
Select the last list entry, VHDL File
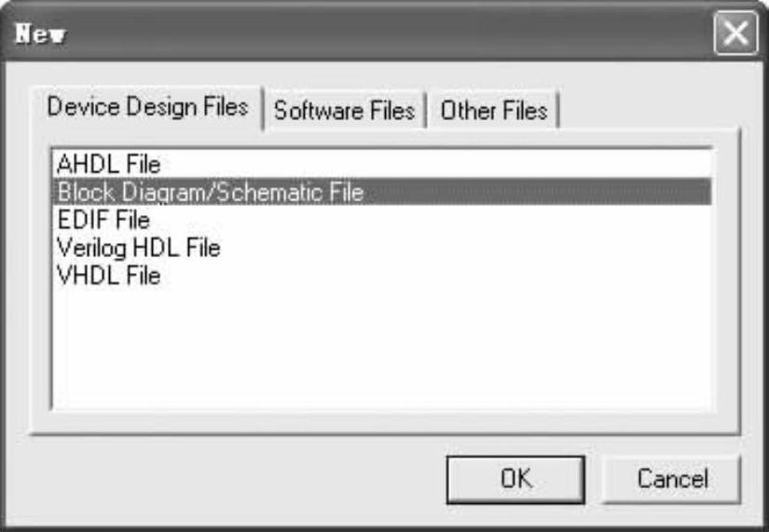click(108, 276)
